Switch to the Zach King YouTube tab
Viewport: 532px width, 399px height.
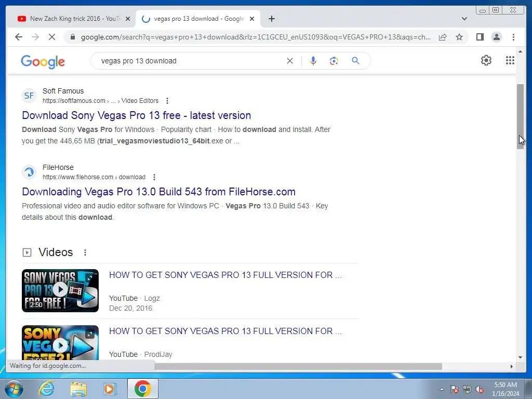pos(68,19)
